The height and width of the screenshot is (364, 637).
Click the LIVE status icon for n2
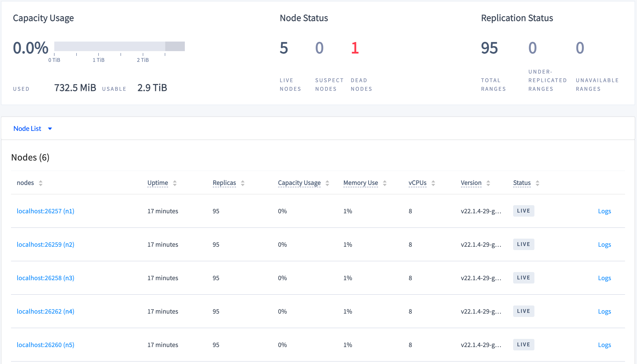pos(524,244)
